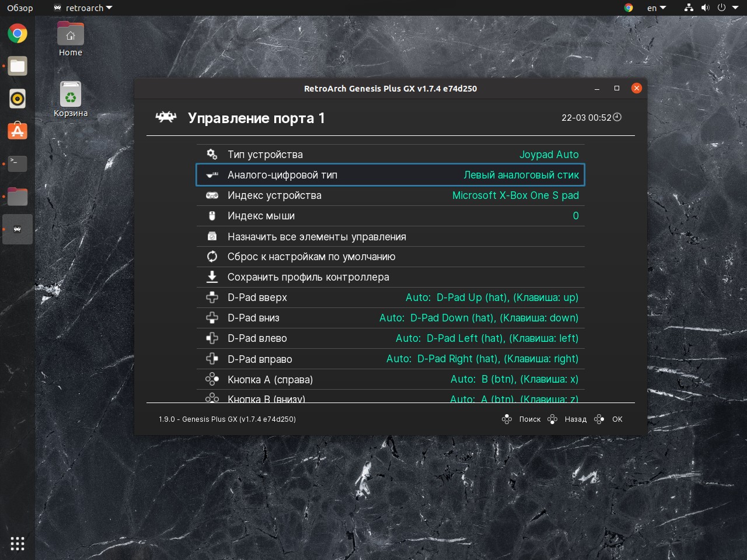This screenshot has height=560, width=747.
Task: Click the RetroArch invader logo in the header
Action: [166, 117]
